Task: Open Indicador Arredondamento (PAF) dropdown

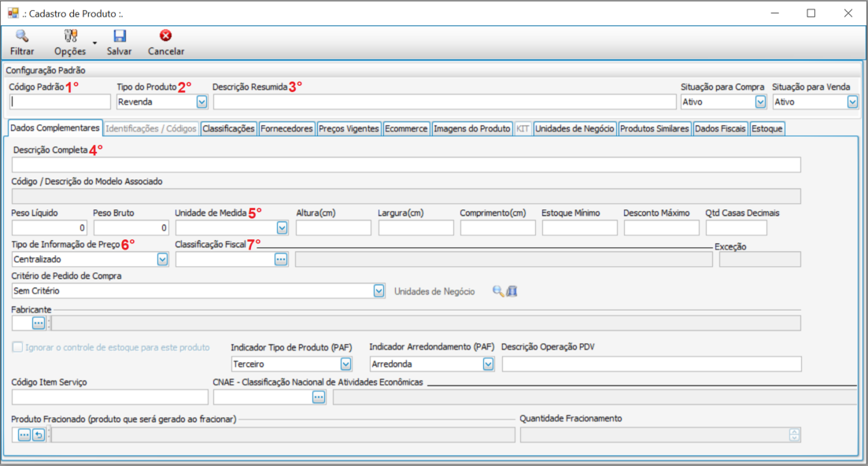Action: click(x=488, y=364)
